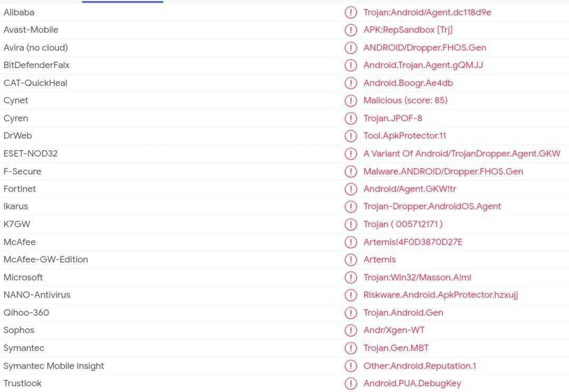The height and width of the screenshot is (392, 569).
Task: Click the detection Android.PUA.DebugKey
Action: pos(412,383)
